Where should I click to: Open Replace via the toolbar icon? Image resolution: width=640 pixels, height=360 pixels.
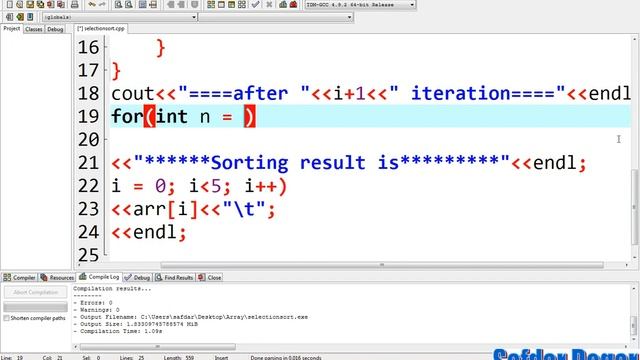(x=129, y=4)
